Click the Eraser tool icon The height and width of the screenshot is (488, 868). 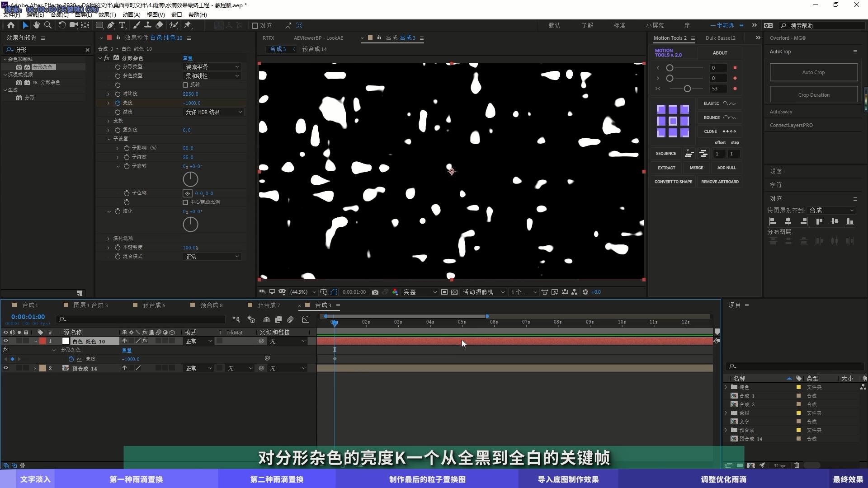click(x=159, y=25)
